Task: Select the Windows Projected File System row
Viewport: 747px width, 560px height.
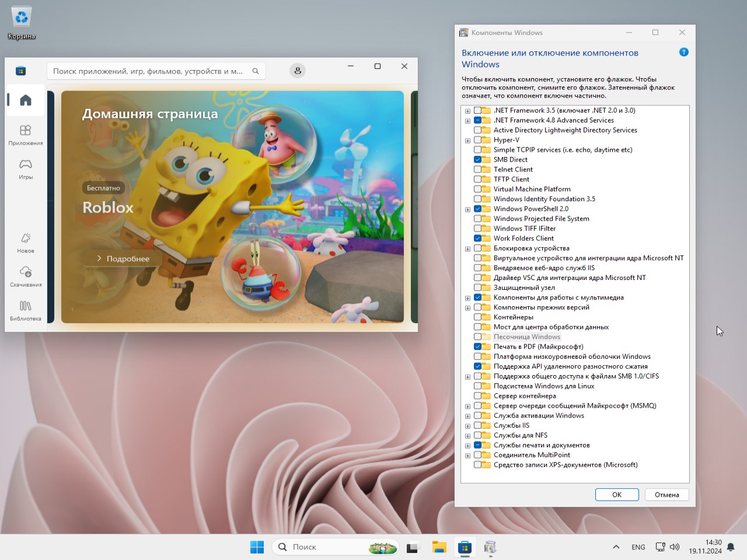Action: 541,219
